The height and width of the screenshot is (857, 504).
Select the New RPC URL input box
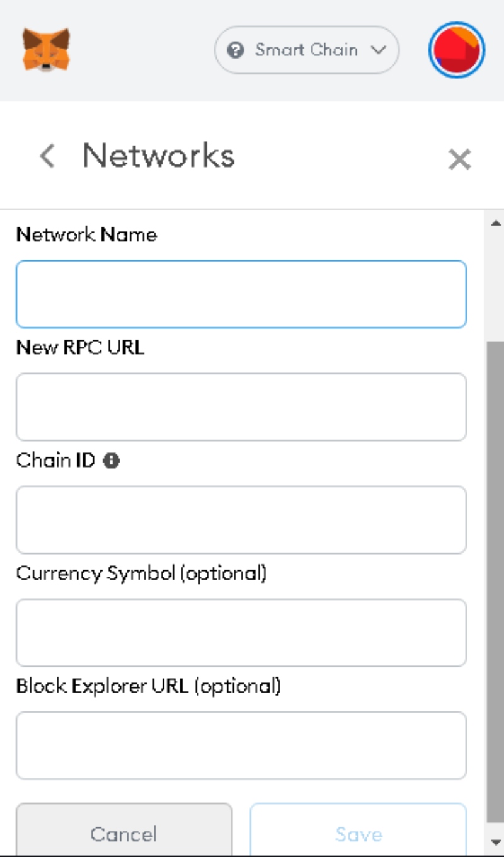point(241,407)
